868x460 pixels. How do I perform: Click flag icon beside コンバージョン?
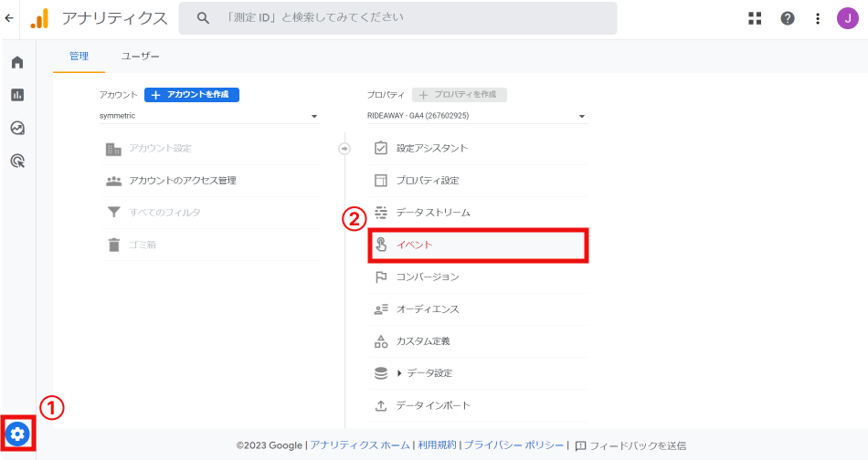pyautogui.click(x=381, y=277)
